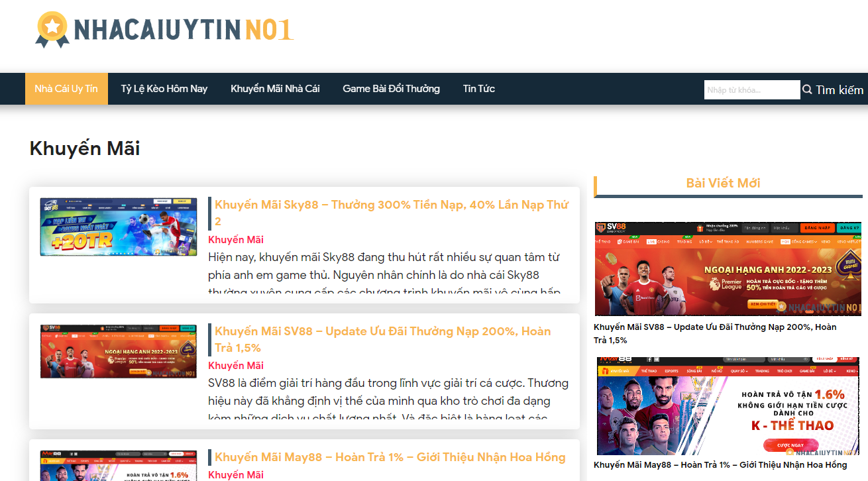Click Khuyến Mãi category under SV88 post
868x481 pixels.
(x=236, y=366)
